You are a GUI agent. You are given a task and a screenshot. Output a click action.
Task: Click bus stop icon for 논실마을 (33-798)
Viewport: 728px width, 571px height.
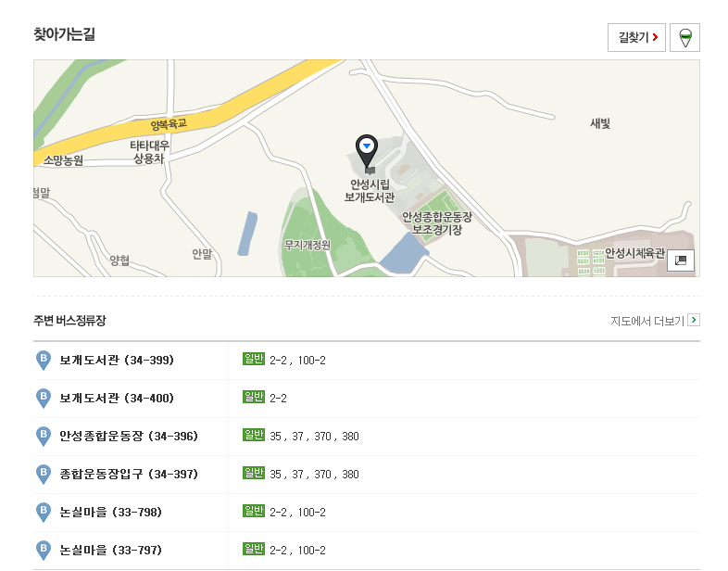pos(43,513)
